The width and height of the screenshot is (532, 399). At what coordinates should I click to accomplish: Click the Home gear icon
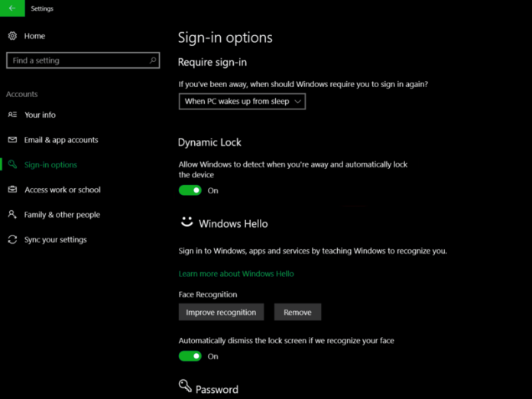point(12,36)
